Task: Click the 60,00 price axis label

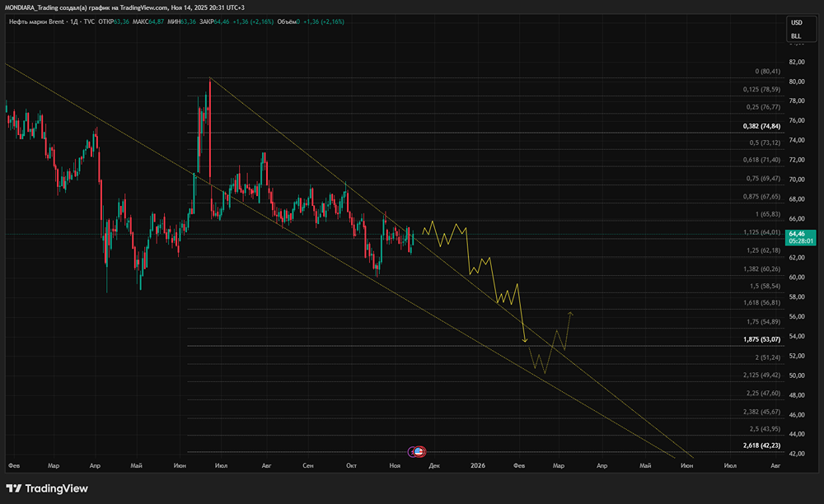Action: [797, 278]
